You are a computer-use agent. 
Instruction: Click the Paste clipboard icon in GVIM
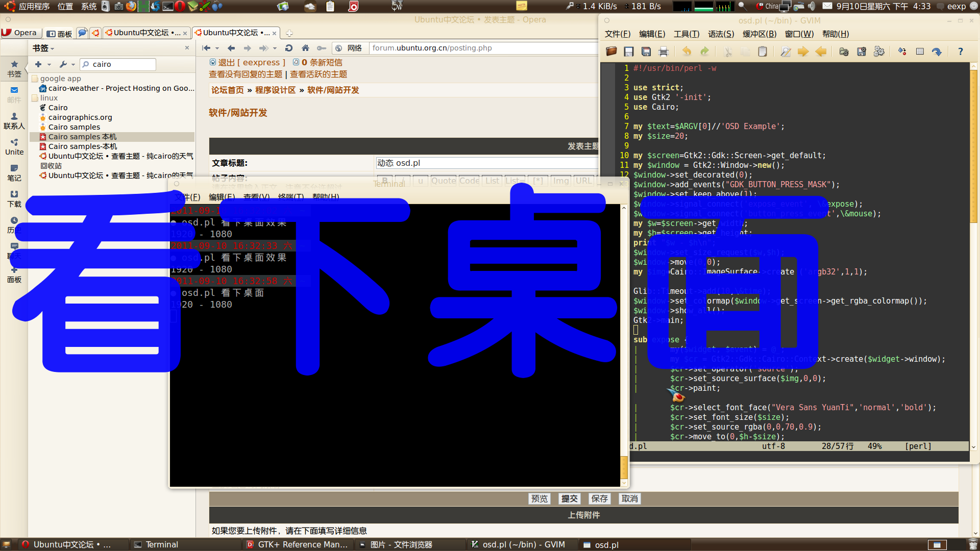[x=763, y=52]
